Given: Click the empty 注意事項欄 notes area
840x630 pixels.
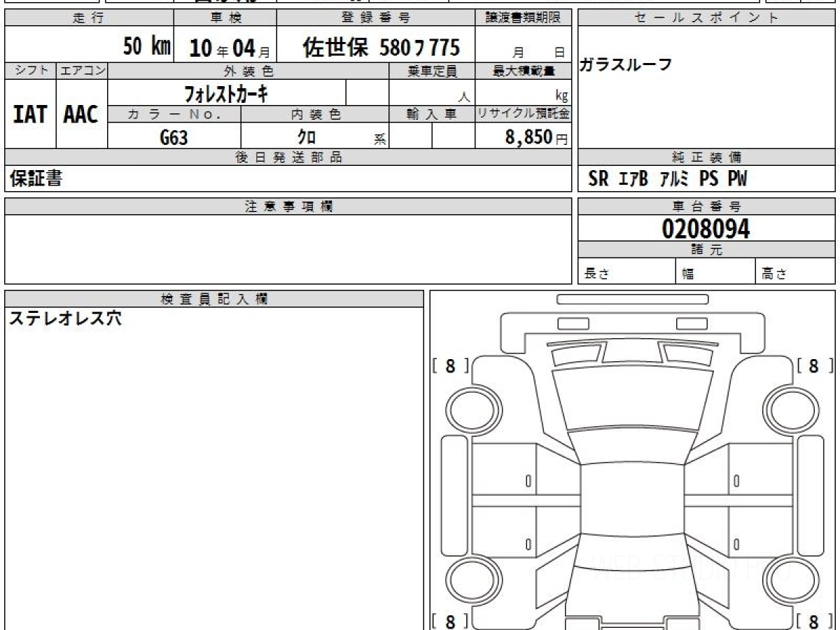Looking at the screenshot, I should click(x=288, y=248).
